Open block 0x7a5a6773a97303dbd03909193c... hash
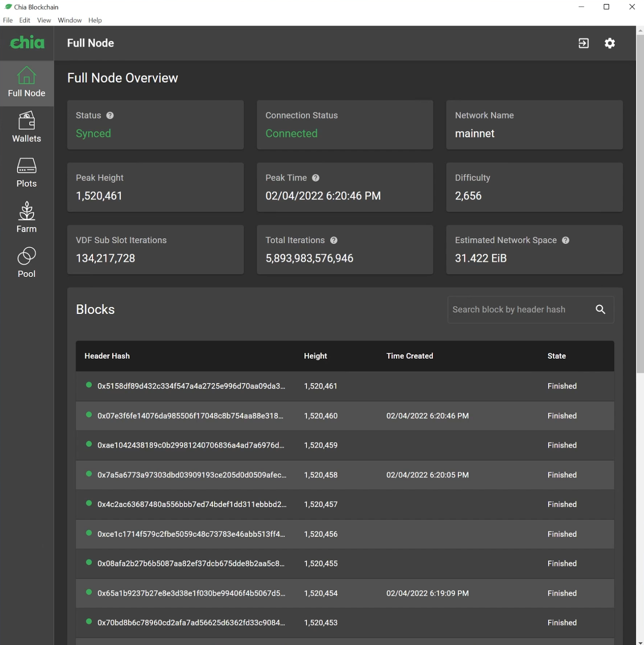 tap(192, 475)
